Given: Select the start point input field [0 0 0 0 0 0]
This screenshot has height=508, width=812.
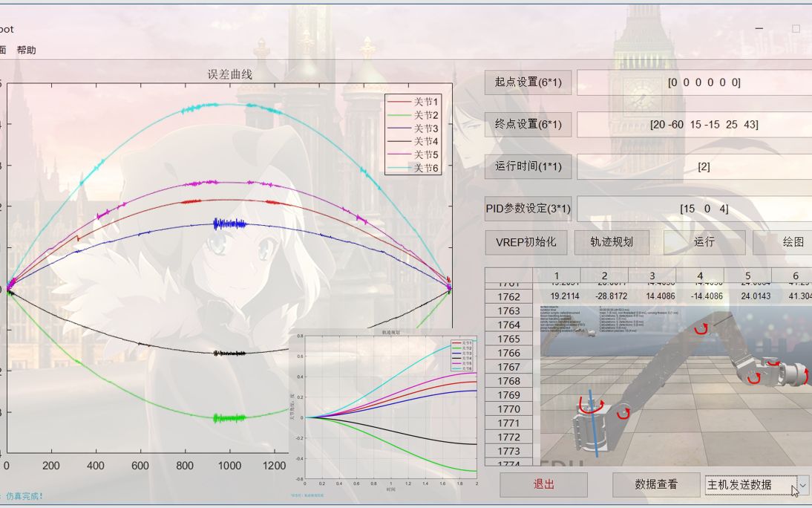Looking at the screenshot, I should 704,82.
